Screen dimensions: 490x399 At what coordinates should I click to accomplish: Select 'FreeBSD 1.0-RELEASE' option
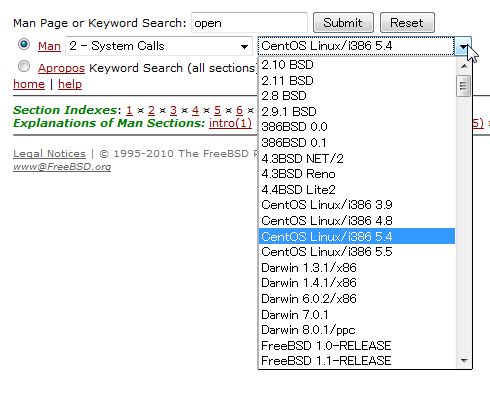[357, 345]
